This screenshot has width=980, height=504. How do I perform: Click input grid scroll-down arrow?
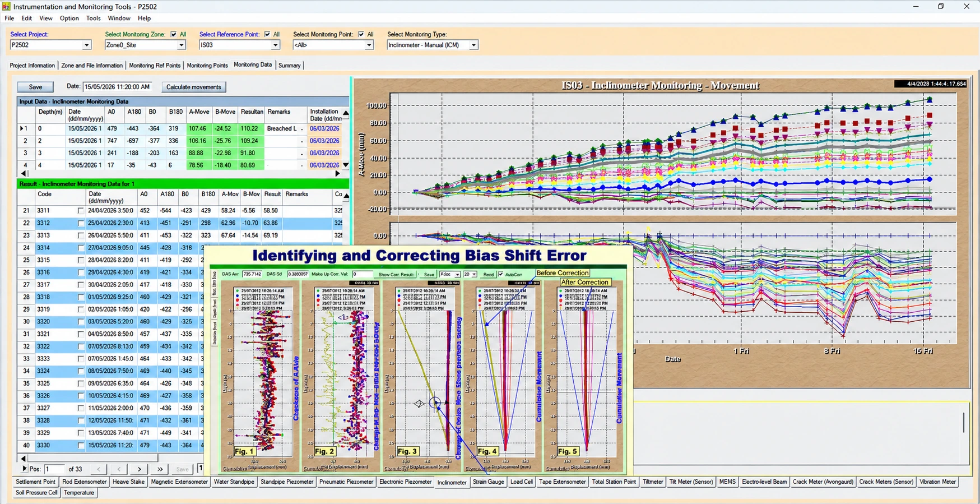coord(346,165)
